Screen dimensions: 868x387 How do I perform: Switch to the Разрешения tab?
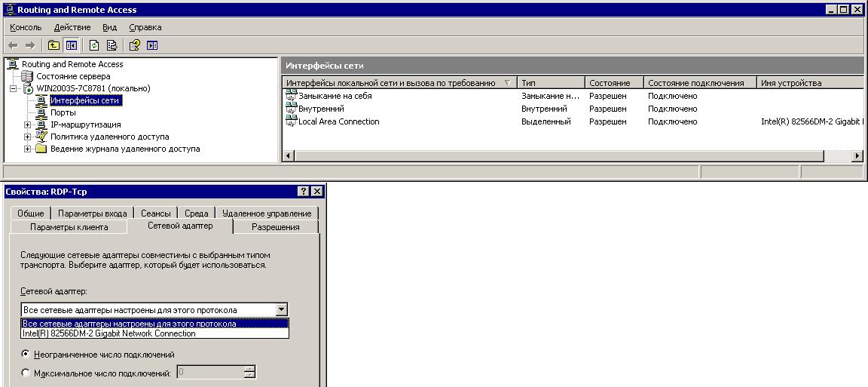click(276, 227)
